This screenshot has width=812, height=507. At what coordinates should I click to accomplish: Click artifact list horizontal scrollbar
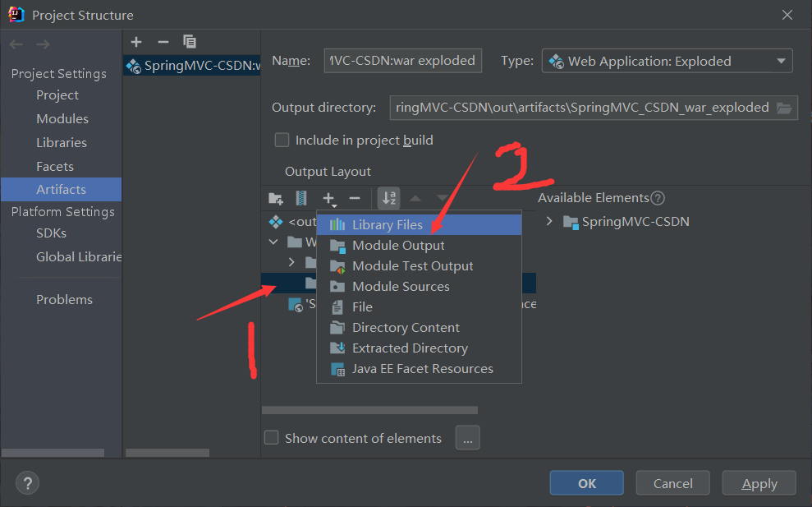point(167,453)
